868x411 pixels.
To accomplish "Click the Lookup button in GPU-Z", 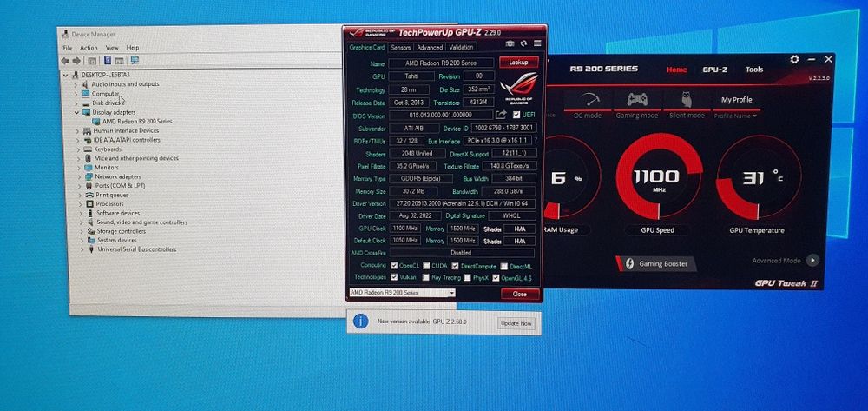I will [519, 63].
